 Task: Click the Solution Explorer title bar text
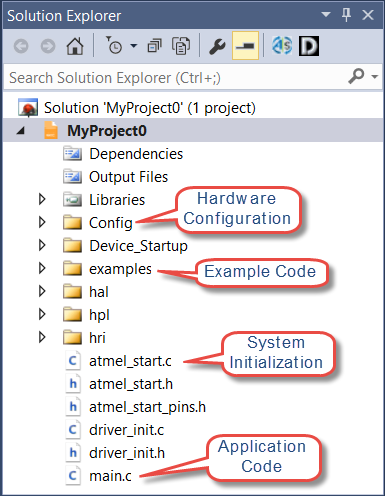[64, 16]
